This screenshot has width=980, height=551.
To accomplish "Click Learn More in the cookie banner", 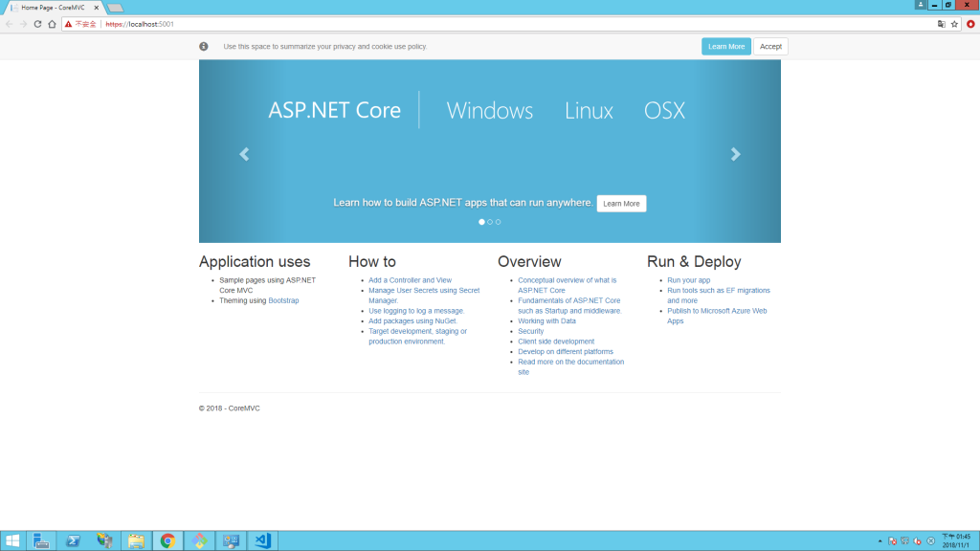I will [x=726, y=46].
